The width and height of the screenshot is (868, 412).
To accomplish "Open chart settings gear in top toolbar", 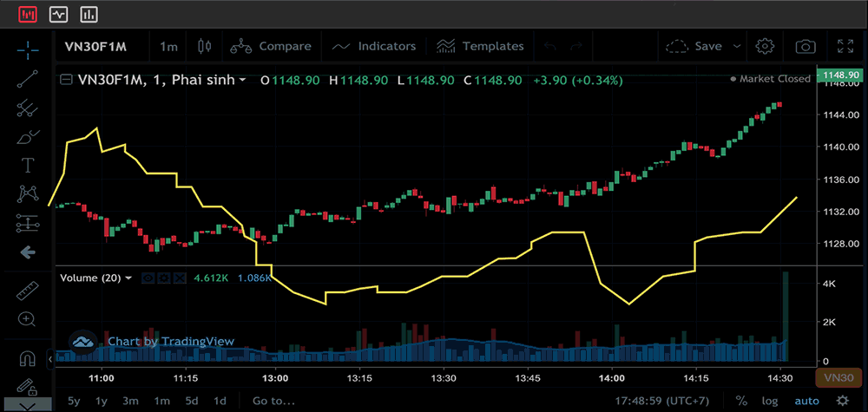I will (x=765, y=46).
